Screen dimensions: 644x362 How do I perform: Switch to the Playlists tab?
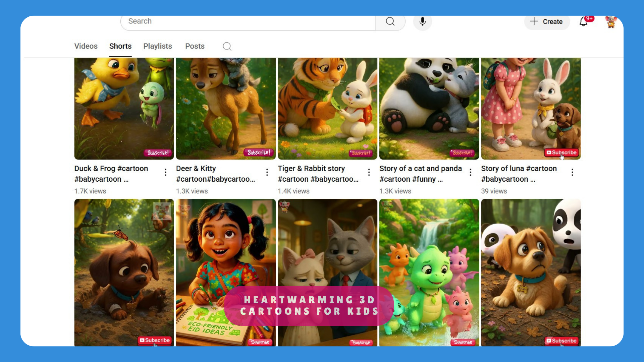point(158,46)
